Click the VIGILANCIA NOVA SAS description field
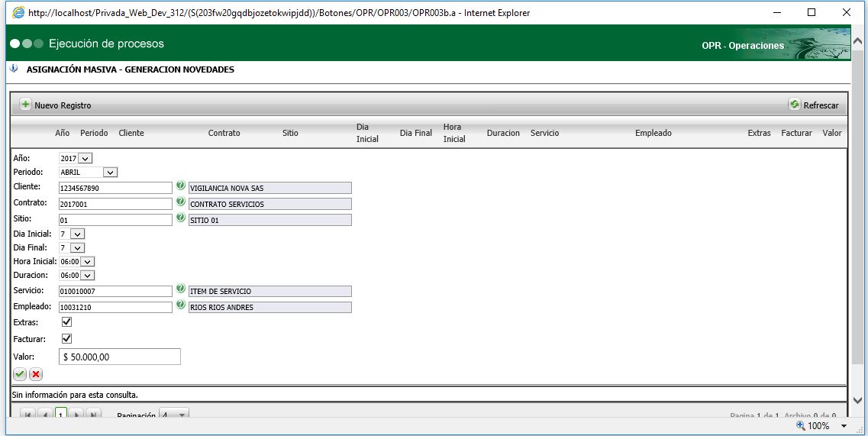Screen dimensions: 868x436 coord(270,189)
